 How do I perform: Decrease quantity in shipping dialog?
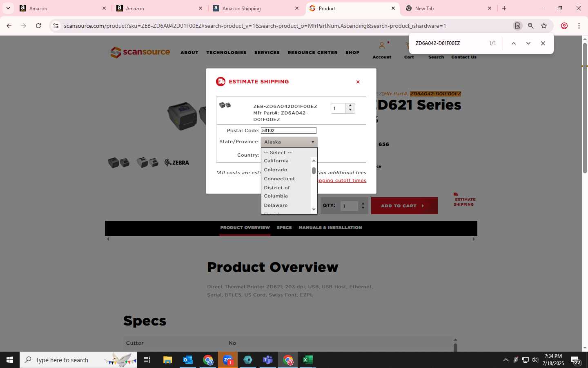[350, 110]
